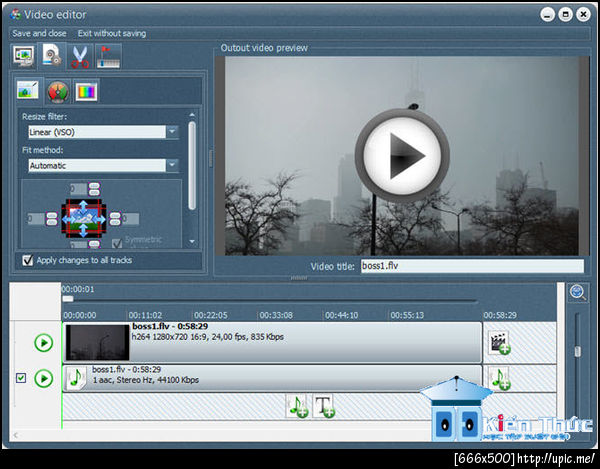Select the image resize sub-tab
Image resolution: width=600 pixels, height=469 pixels.
pyautogui.click(x=28, y=91)
